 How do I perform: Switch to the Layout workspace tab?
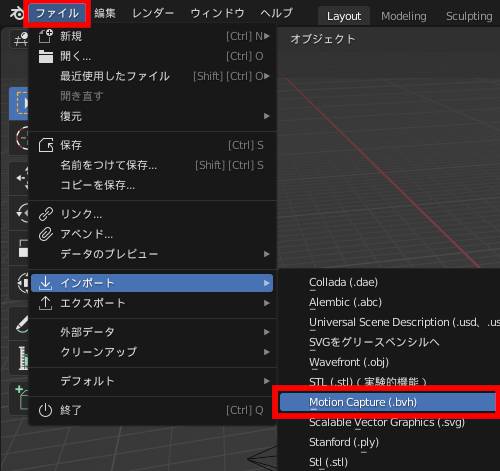click(x=344, y=16)
